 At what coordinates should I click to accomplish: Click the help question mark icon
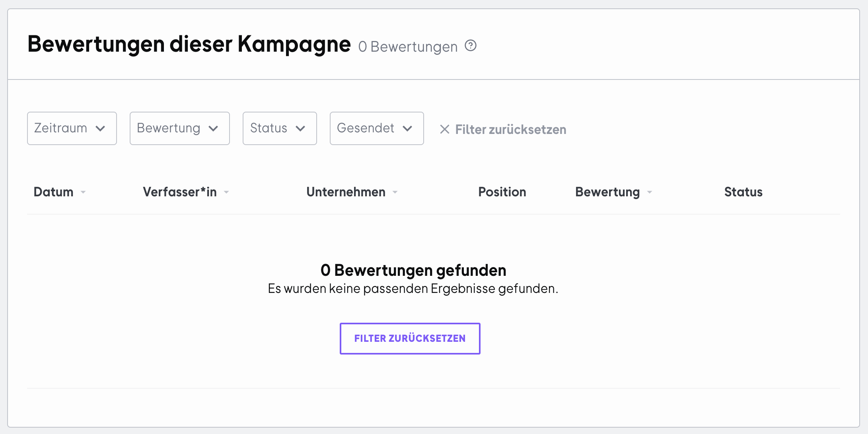471,46
